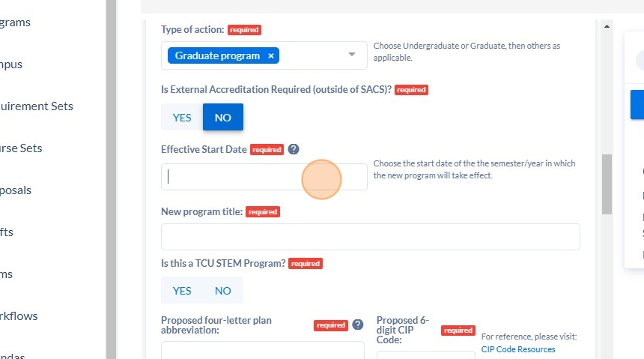Choose YES for TCU STEM Program

click(182, 291)
